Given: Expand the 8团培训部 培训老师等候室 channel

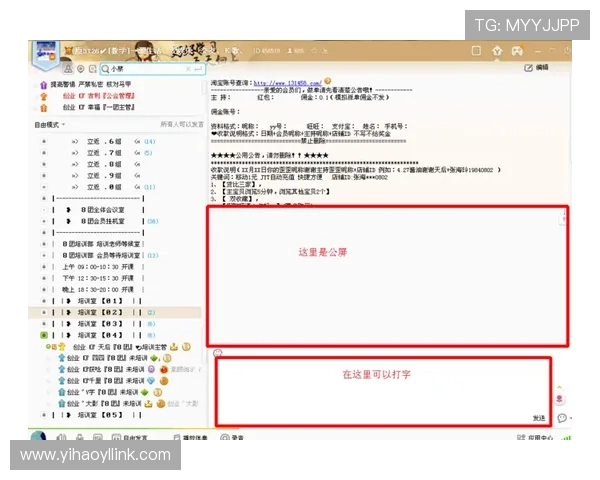Looking at the screenshot, I should coord(44,244).
